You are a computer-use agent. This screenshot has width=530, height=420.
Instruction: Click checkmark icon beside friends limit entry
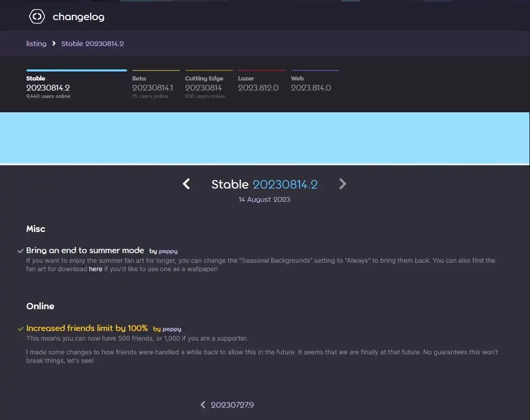tap(21, 329)
